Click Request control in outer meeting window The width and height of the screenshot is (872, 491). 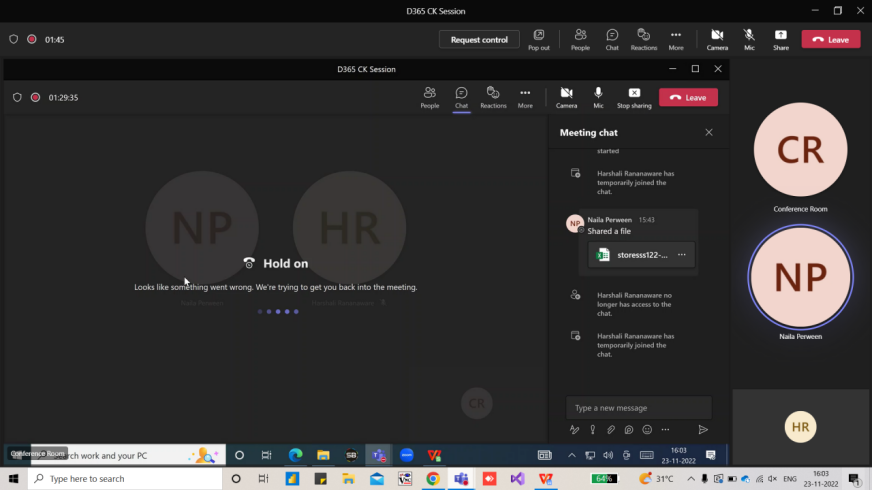479,39
